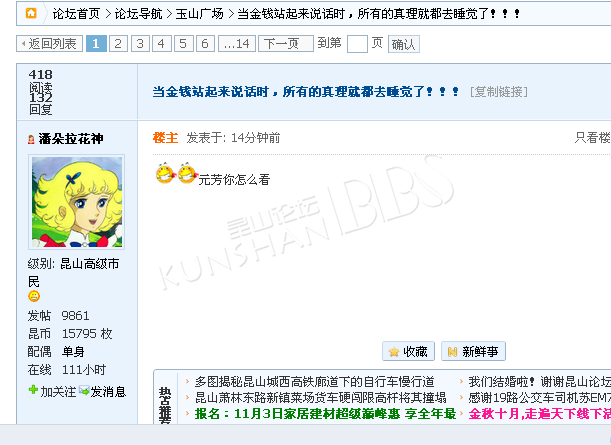Viewport: 611px width, 445px height.
Task: Open hot link about 高铁廊道自行车慢行道
Action: pos(314,381)
